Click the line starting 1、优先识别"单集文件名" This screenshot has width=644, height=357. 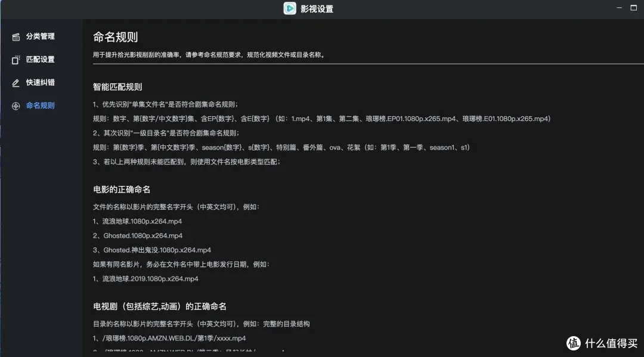pos(166,104)
